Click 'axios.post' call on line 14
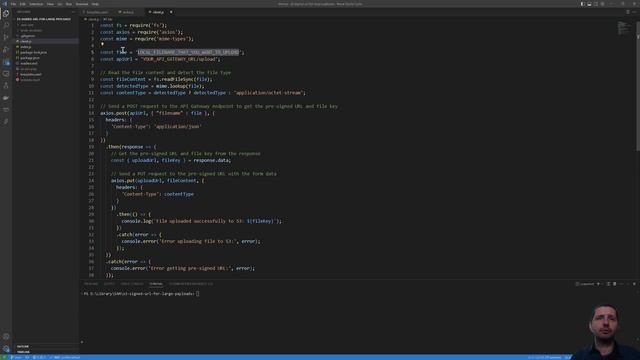 click(x=113, y=113)
